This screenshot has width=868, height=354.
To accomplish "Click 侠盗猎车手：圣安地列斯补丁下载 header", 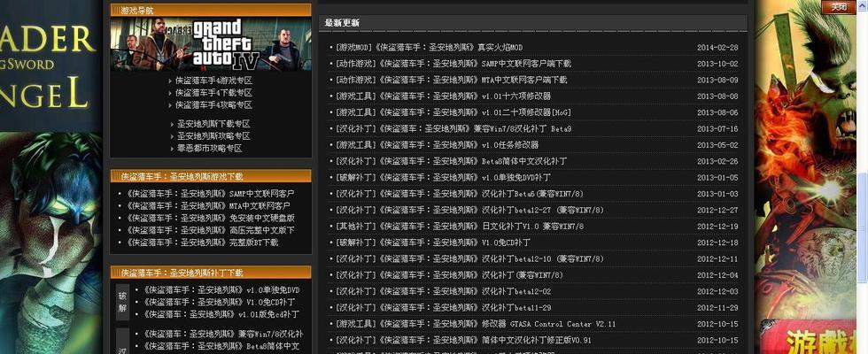I will pyautogui.click(x=211, y=273).
